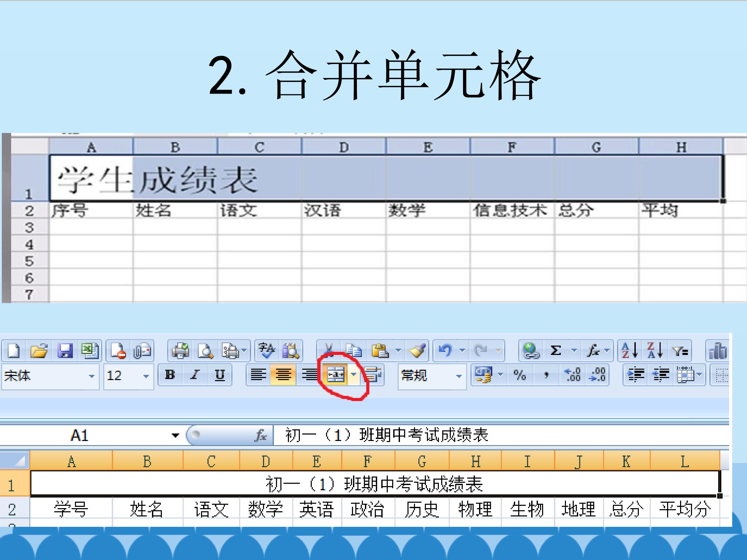
Task: Click the cell containing 信息技术
Action: 512,210
